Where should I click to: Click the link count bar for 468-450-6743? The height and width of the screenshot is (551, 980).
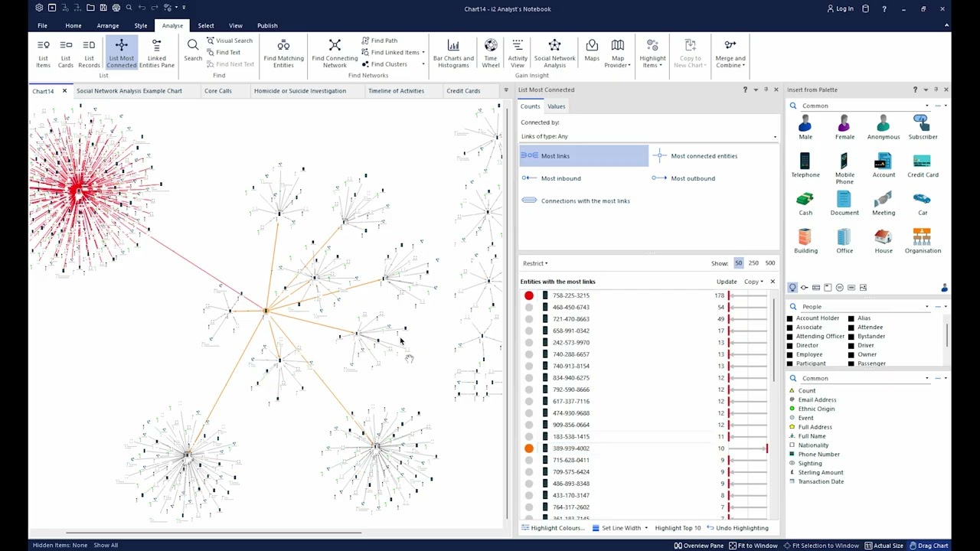point(748,307)
